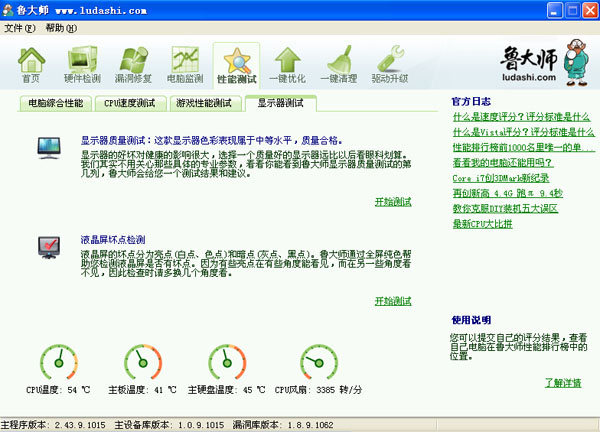Start 液晶屏坏点检测 via 开始测试 link

[x=393, y=301]
